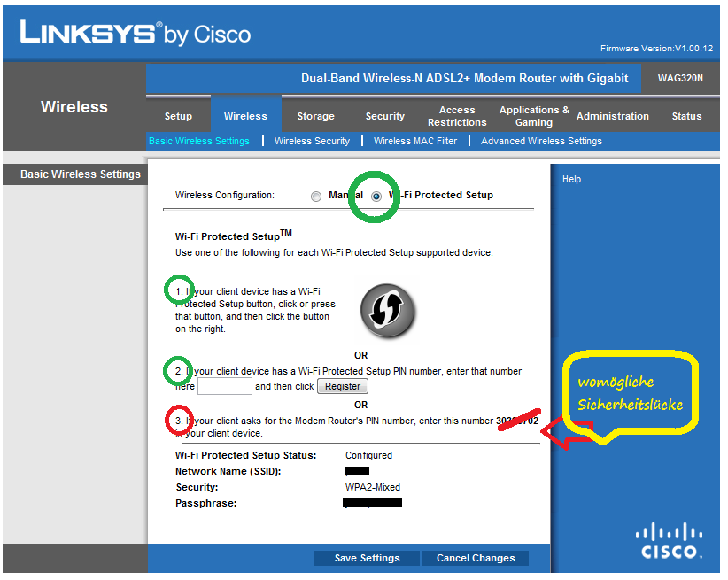
Task: Focus the client device PIN input field
Action: 225,386
